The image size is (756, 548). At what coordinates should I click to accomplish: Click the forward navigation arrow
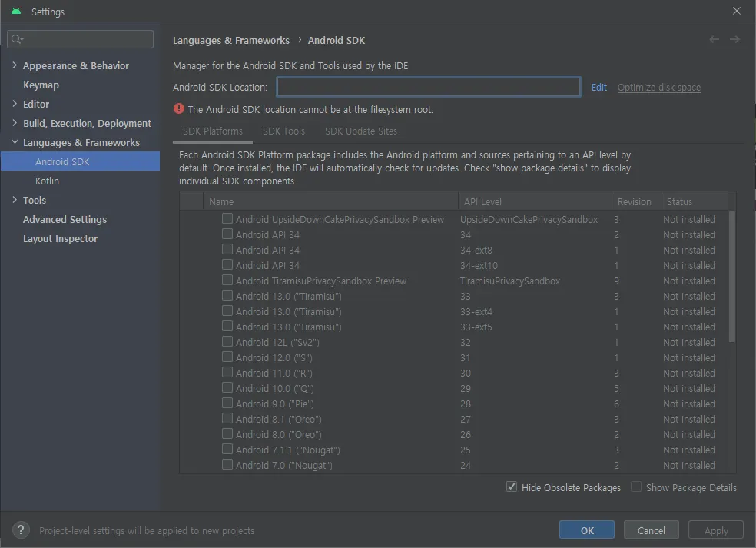pyautogui.click(x=735, y=39)
